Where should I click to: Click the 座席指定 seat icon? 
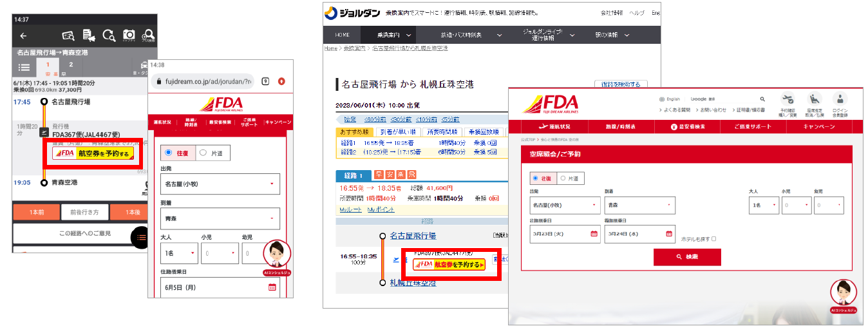(814, 99)
